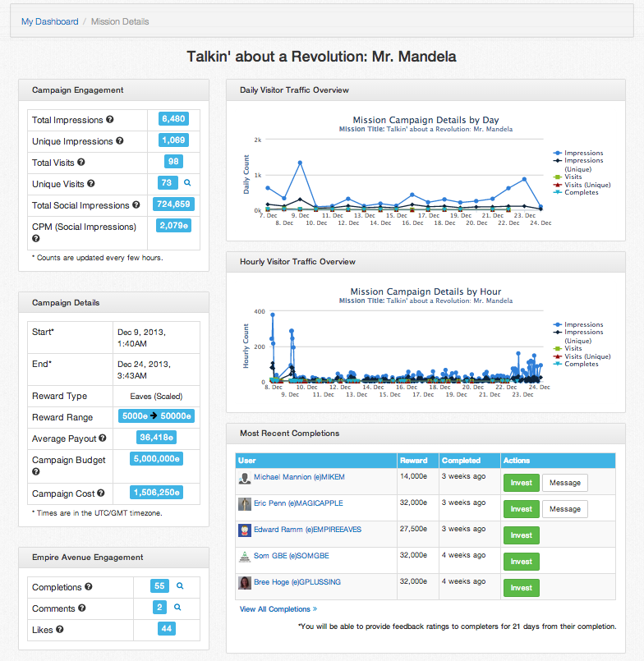
Task: Sort table by Completed column header
Action: coord(461,461)
